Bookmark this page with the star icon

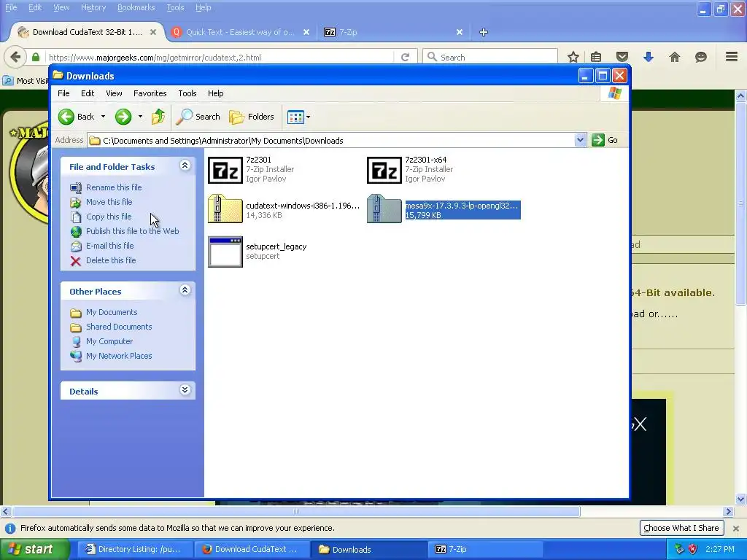point(573,57)
